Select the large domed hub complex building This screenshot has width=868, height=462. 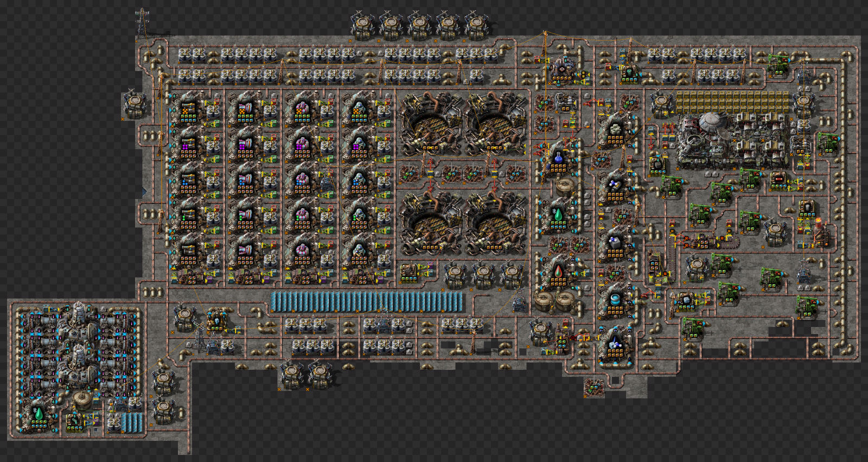(x=732, y=140)
